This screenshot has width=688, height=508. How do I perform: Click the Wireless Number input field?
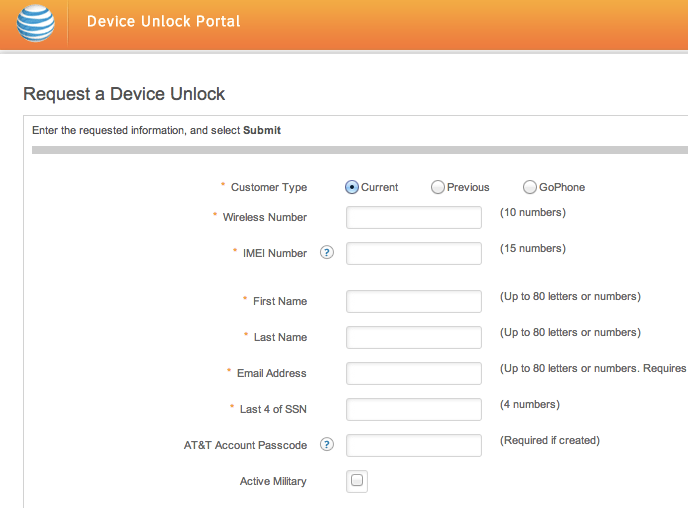tap(414, 218)
